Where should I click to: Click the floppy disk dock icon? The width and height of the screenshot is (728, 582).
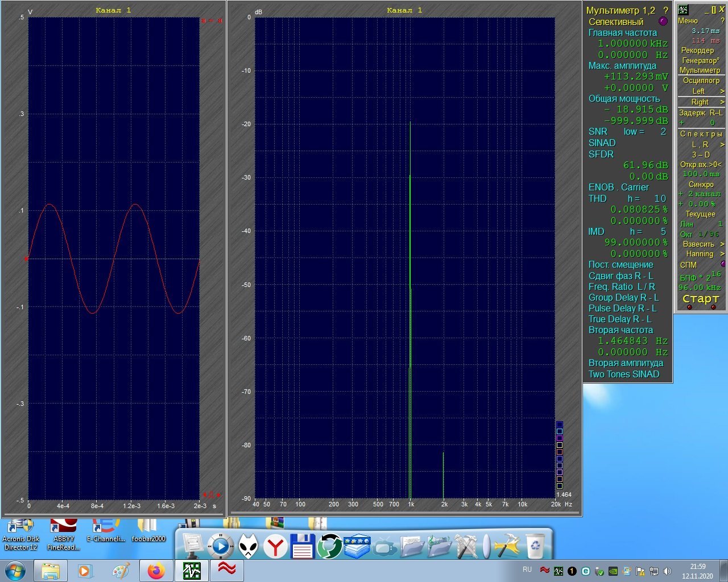tap(303, 546)
